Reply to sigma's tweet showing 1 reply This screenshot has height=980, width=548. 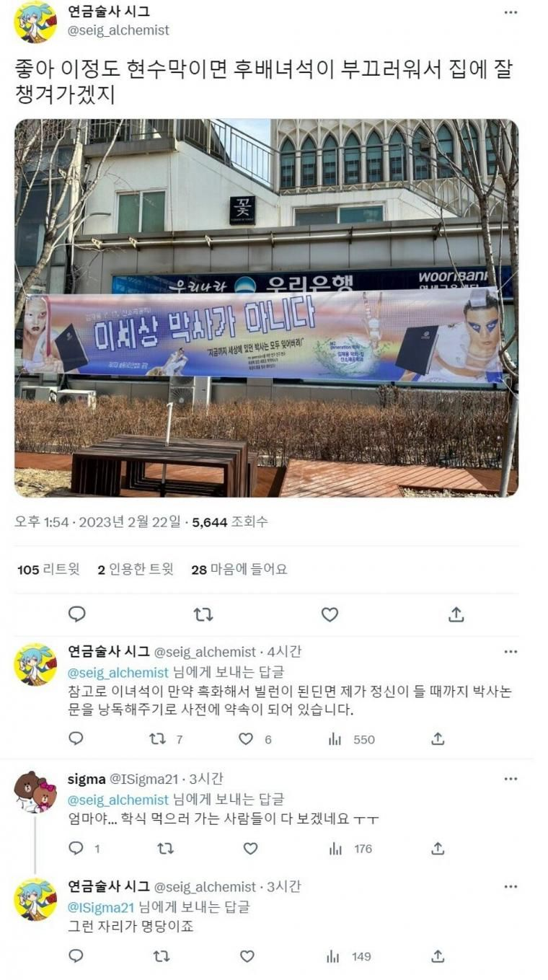[x=76, y=849]
